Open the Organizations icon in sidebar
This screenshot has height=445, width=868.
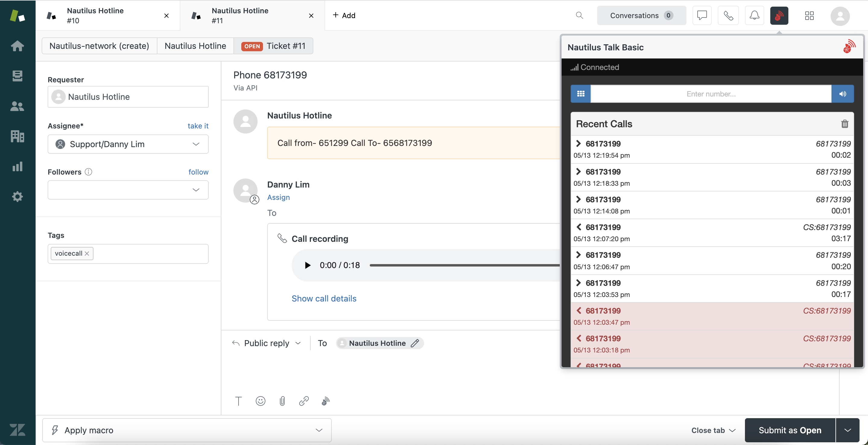point(17,136)
